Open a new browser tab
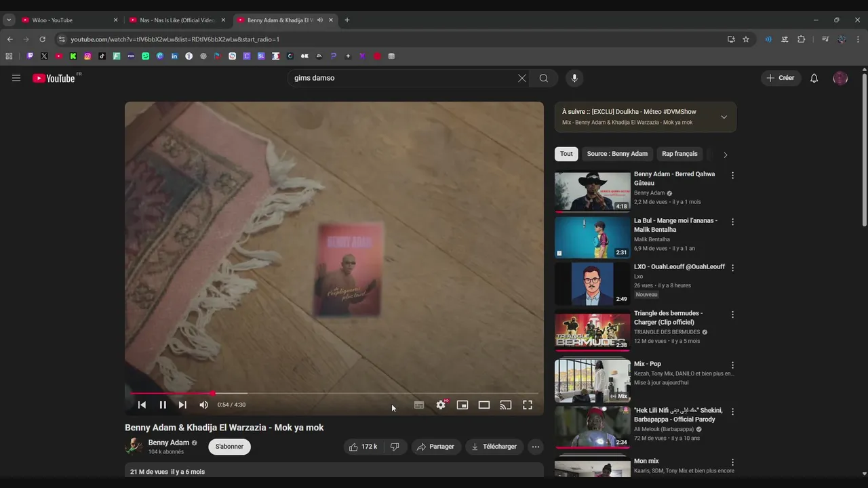 click(x=347, y=20)
